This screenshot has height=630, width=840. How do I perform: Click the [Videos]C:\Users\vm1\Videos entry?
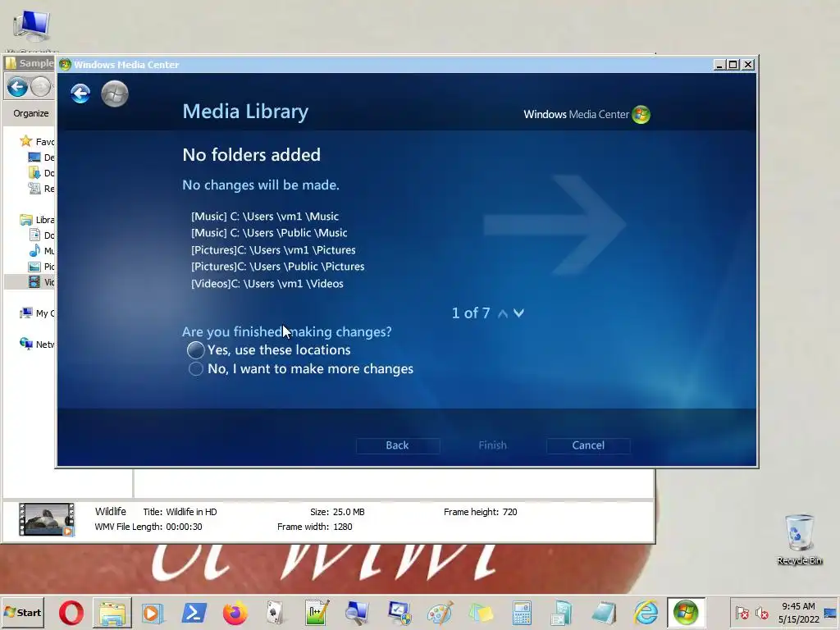point(267,284)
